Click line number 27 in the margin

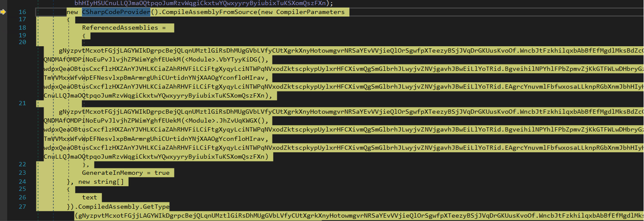click(22, 206)
